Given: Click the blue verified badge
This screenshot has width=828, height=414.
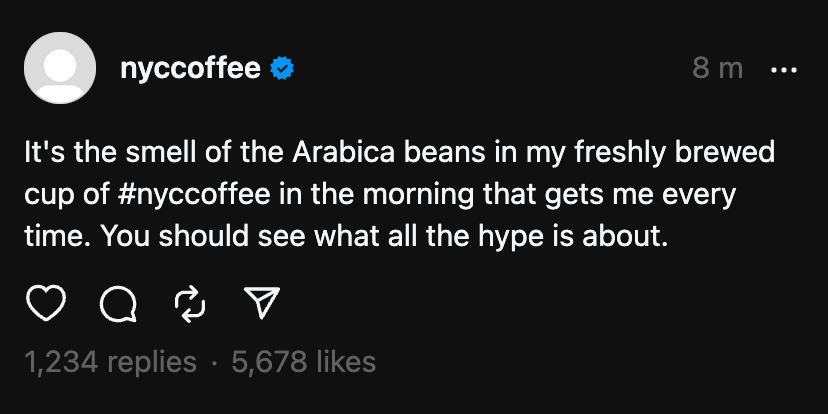Looking at the screenshot, I should tap(283, 69).
